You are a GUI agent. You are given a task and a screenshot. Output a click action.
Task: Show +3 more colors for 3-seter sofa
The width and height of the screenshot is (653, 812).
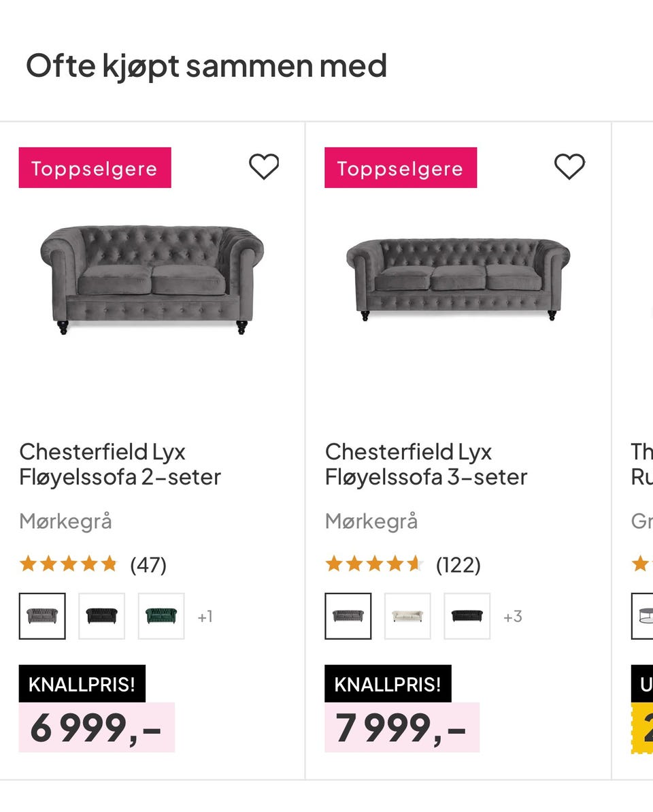(x=513, y=617)
